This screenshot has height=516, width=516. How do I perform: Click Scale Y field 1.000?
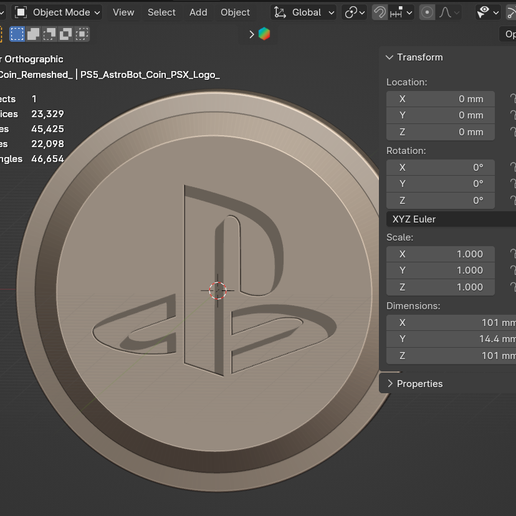(x=440, y=270)
